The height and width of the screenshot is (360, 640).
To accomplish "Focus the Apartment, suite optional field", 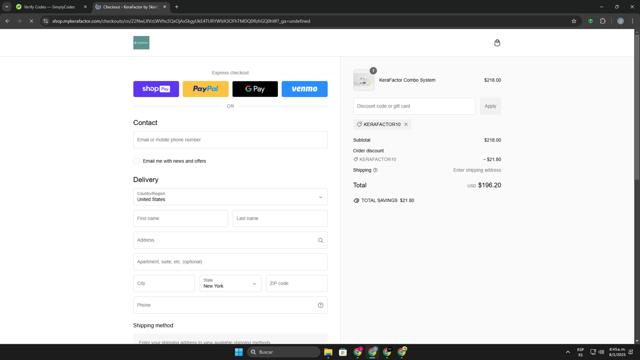I will pyautogui.click(x=230, y=262).
